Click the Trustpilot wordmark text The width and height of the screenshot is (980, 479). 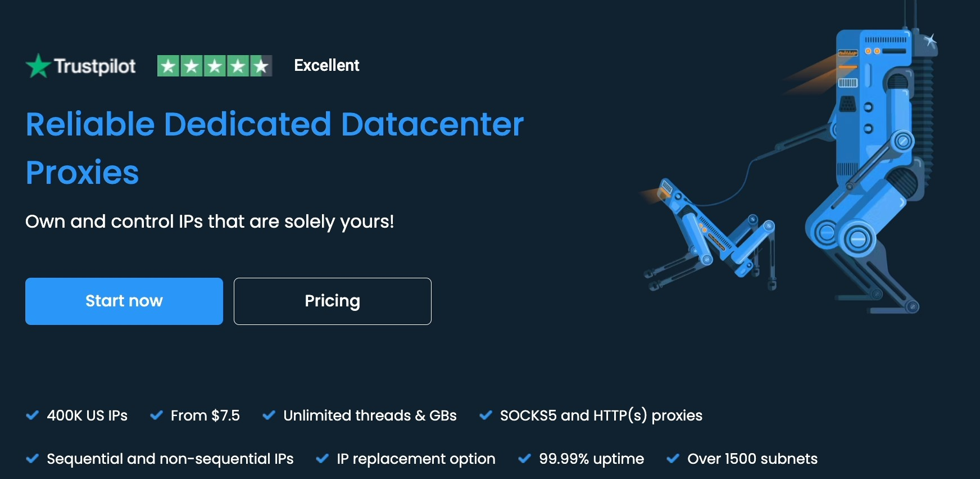tap(94, 66)
